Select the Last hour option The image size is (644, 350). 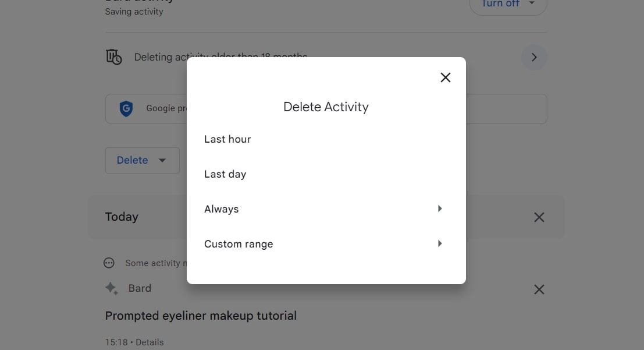(x=326, y=139)
